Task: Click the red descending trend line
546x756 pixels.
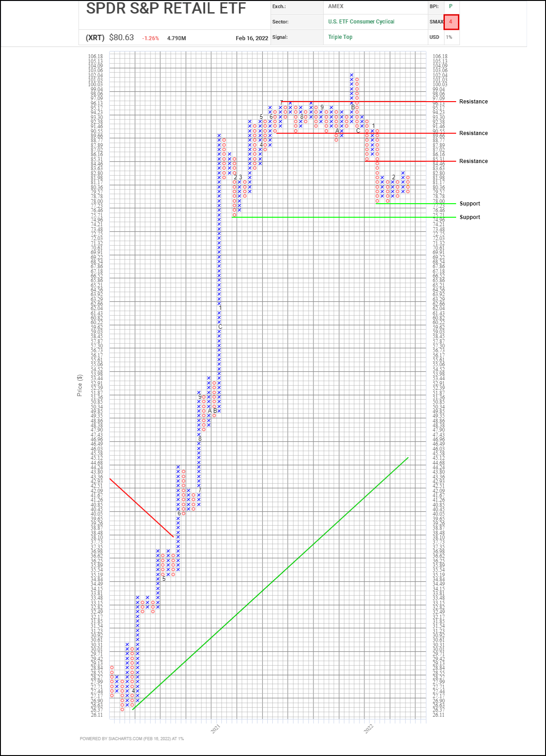Action: pos(142,508)
